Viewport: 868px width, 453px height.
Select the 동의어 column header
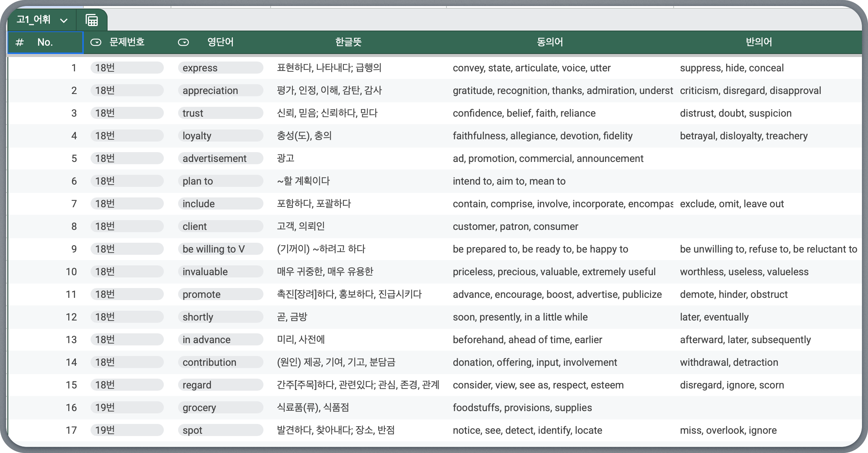(x=549, y=42)
